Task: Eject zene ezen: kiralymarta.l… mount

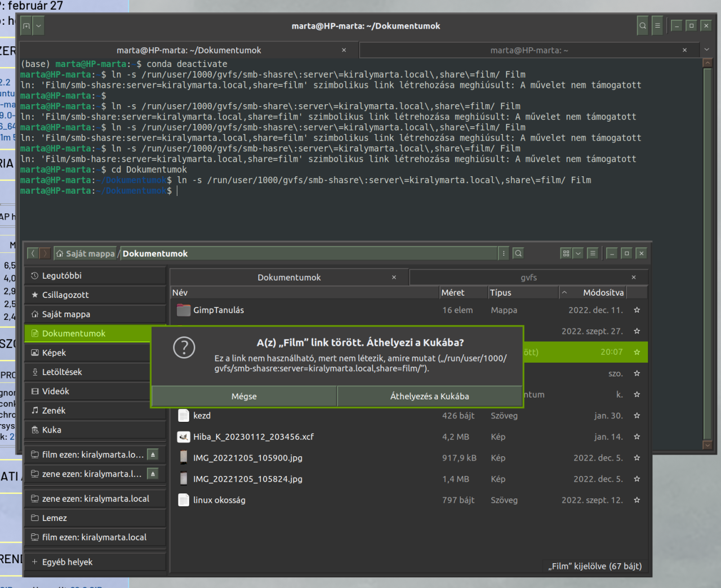Action: pos(153,474)
